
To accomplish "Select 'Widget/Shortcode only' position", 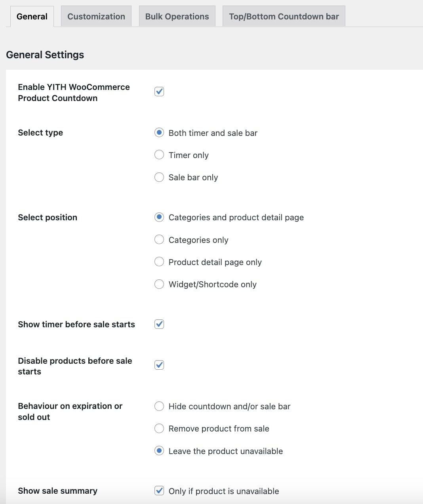I will (x=159, y=284).
